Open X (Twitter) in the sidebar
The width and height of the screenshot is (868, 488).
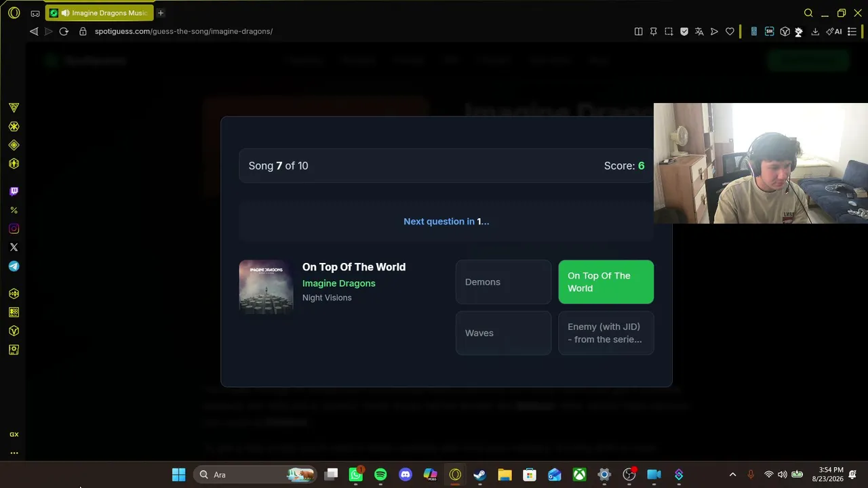[14, 247]
